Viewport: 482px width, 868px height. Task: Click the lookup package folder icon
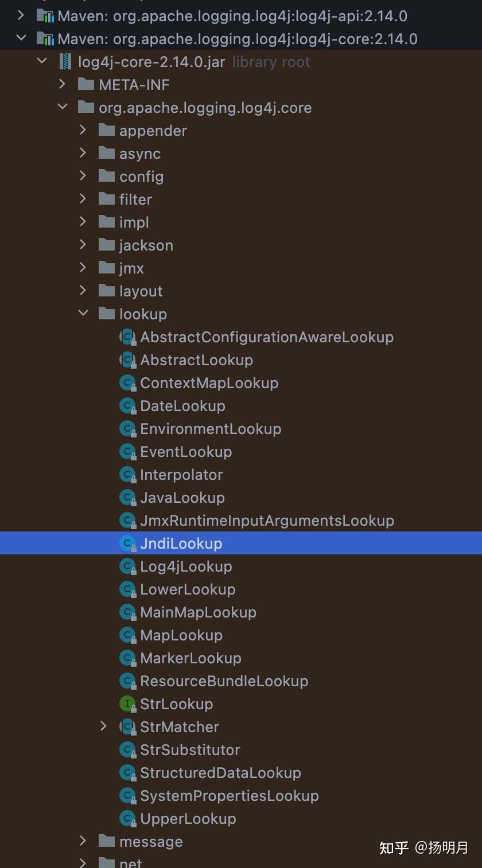107,314
